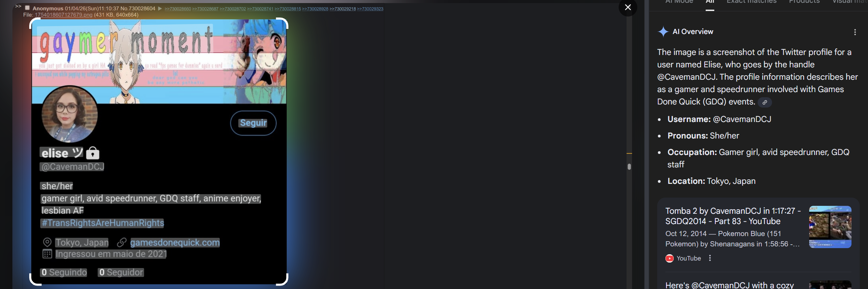The height and width of the screenshot is (289, 868).
Task: Click the Anonymous poster name
Action: tap(48, 8)
